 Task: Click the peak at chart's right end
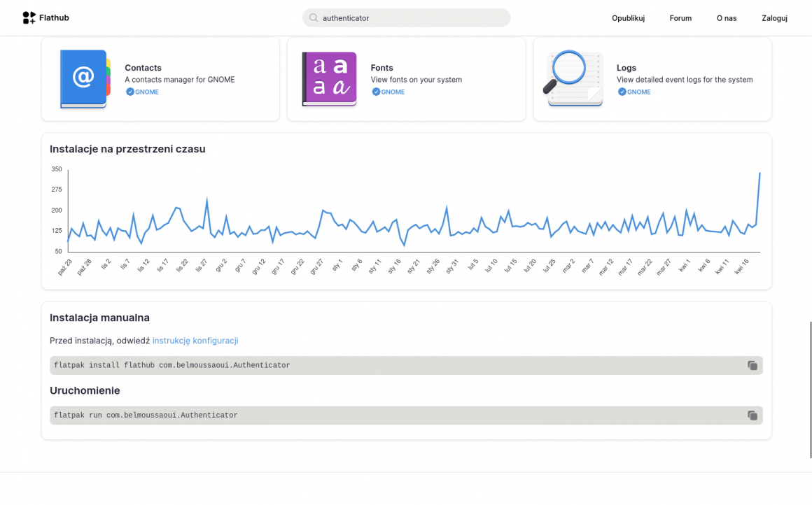759,173
